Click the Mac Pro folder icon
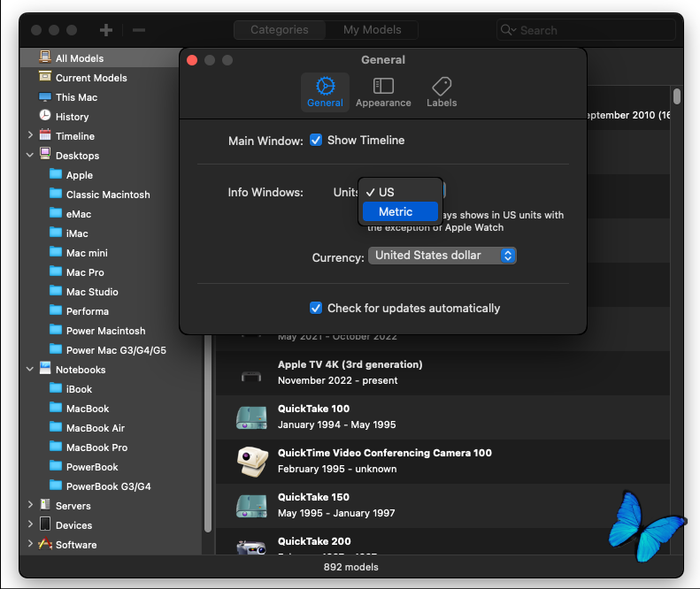Image resolution: width=700 pixels, height=589 pixels. pyautogui.click(x=56, y=271)
